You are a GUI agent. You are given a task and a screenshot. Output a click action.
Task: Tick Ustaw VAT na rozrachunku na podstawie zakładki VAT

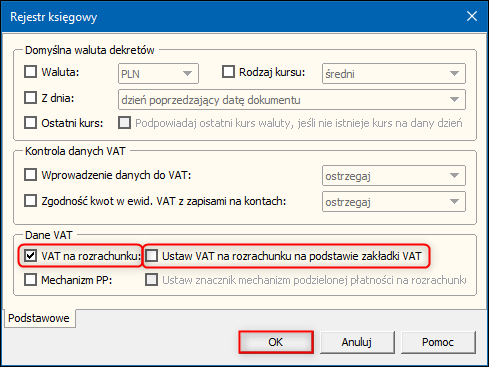click(152, 256)
